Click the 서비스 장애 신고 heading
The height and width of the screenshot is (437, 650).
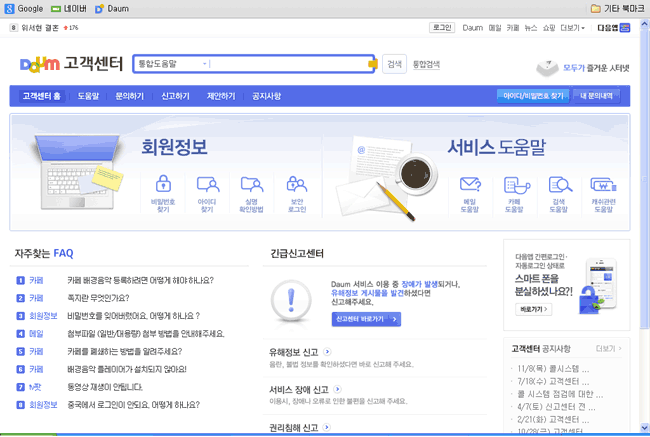tap(299, 389)
